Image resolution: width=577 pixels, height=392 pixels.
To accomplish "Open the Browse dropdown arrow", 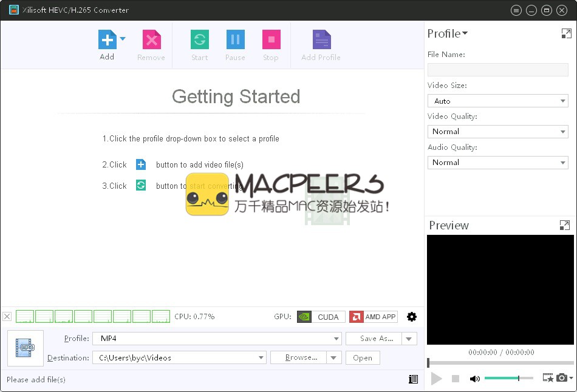I will point(334,358).
